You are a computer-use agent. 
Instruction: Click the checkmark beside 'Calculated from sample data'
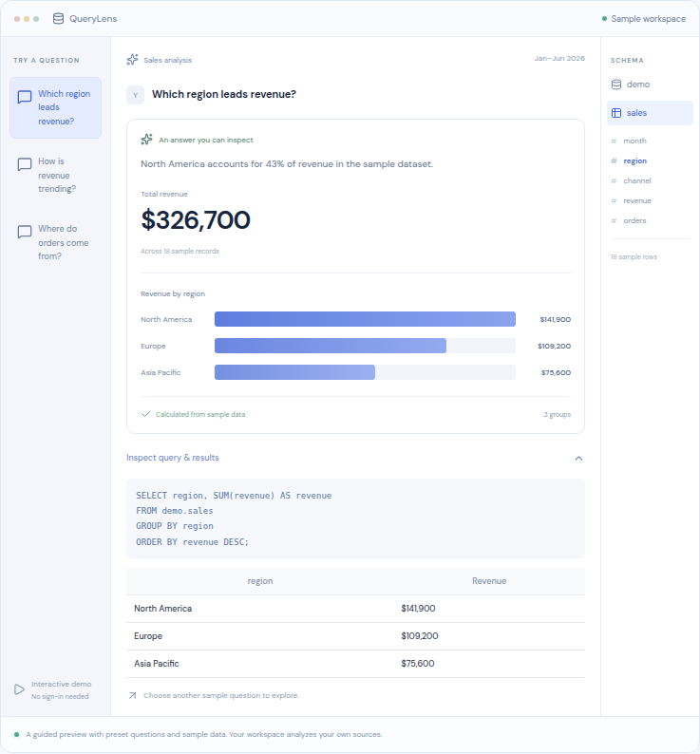(x=146, y=414)
